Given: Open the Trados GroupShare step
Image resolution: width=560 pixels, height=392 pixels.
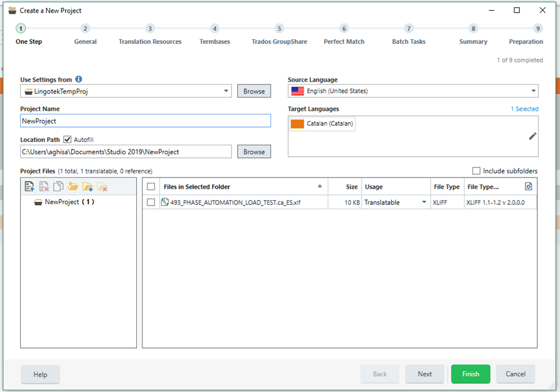Looking at the screenshot, I should pyautogui.click(x=279, y=35).
